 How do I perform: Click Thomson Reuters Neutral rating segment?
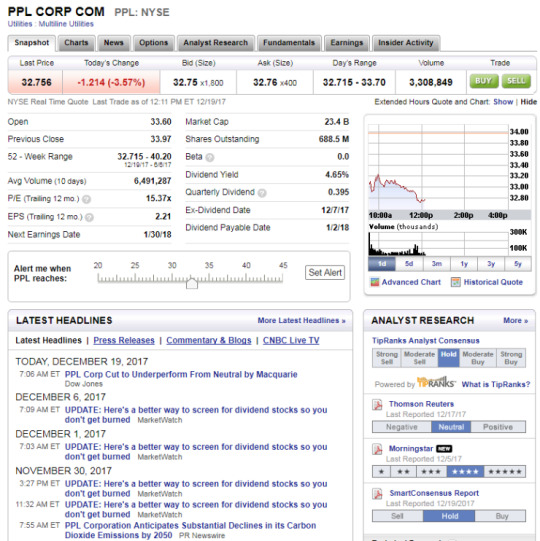451,427
